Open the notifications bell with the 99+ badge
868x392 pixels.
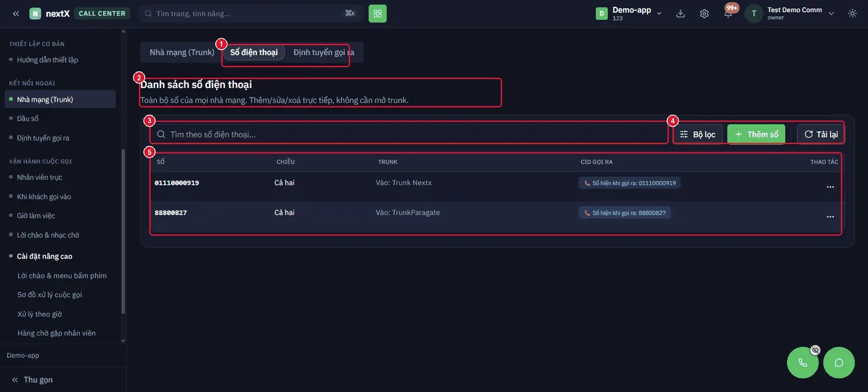(729, 13)
